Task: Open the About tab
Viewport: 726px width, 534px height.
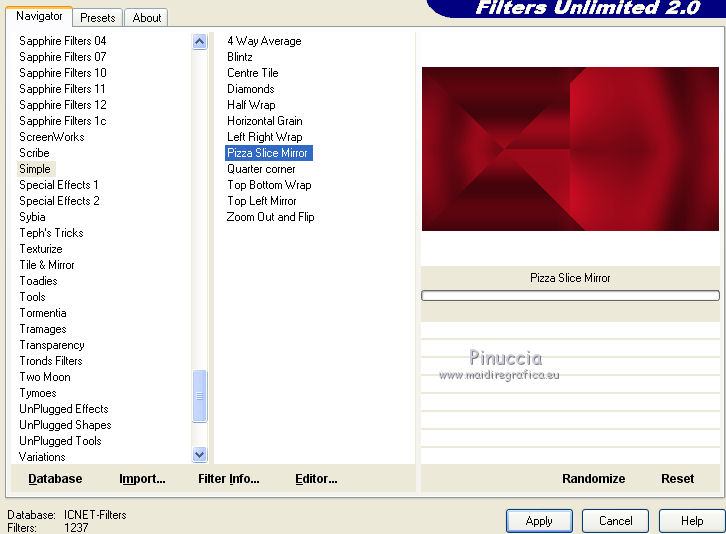Action: 146,18
